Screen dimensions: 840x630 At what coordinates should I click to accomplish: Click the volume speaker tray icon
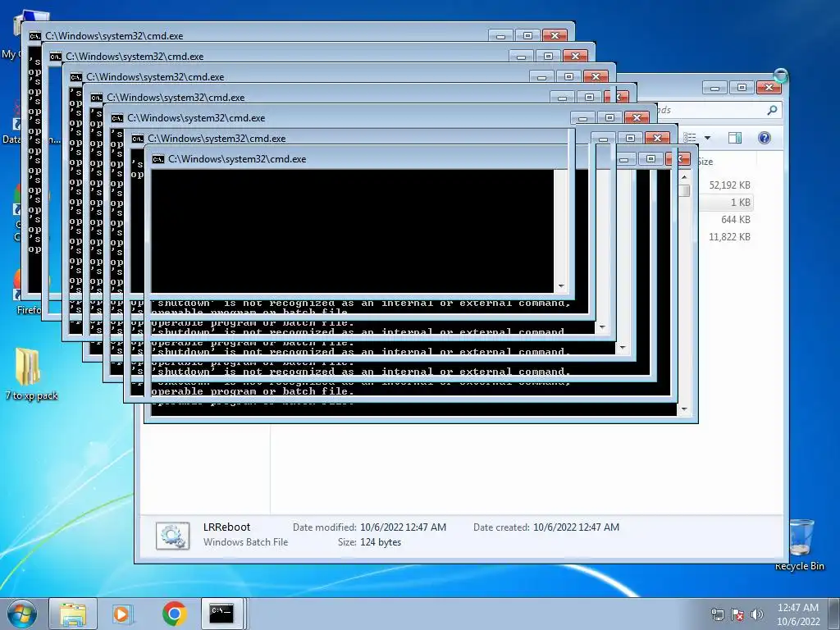tap(757, 614)
